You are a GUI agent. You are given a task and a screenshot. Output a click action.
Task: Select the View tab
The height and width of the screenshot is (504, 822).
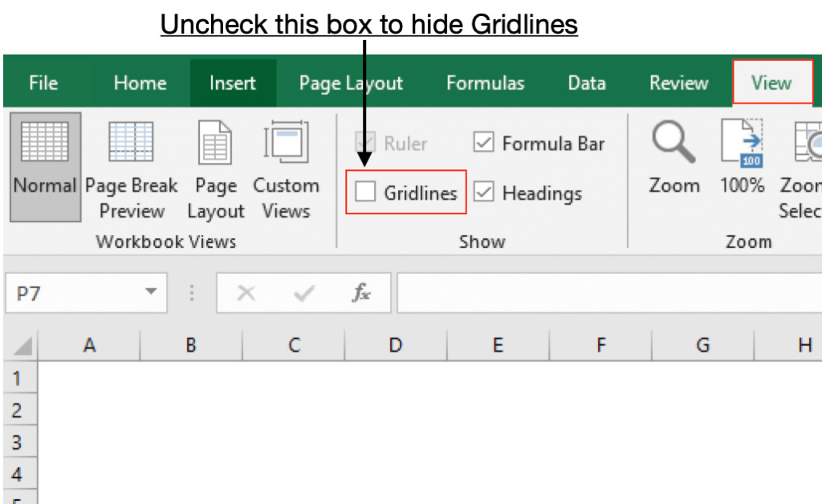(771, 82)
